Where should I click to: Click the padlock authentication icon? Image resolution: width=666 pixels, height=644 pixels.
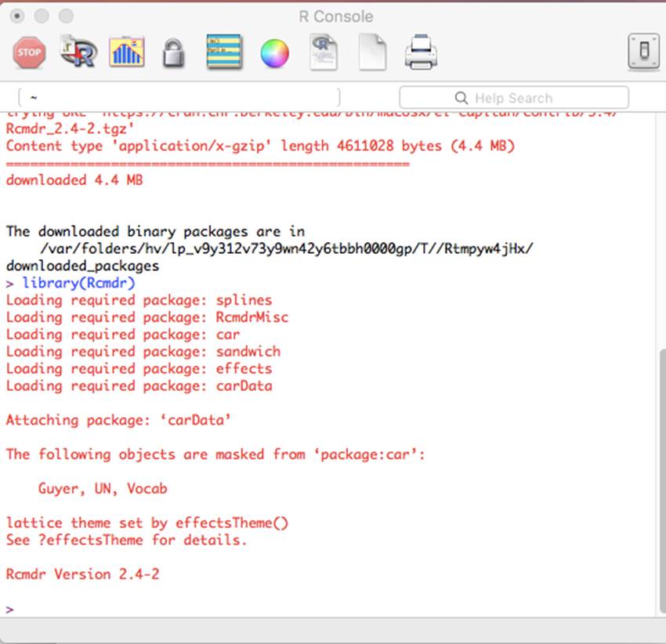point(174,54)
